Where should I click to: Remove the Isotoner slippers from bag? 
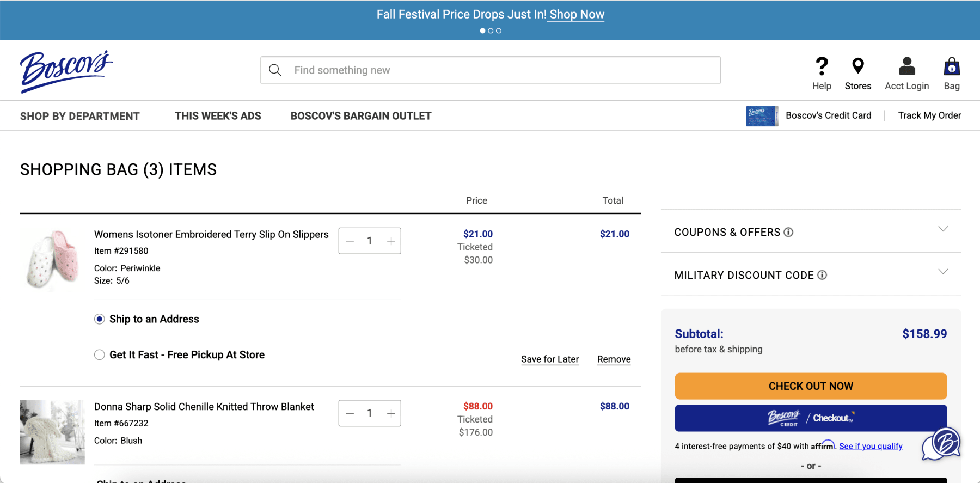[614, 359]
